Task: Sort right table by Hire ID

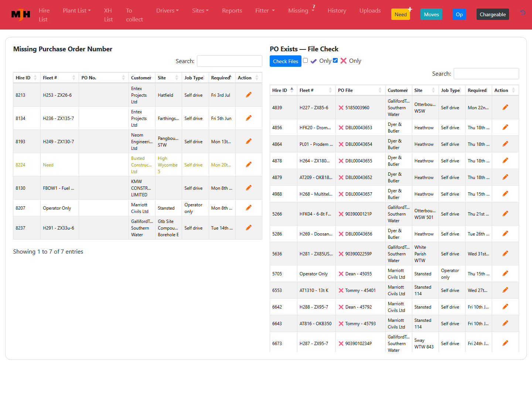Action: pos(283,90)
